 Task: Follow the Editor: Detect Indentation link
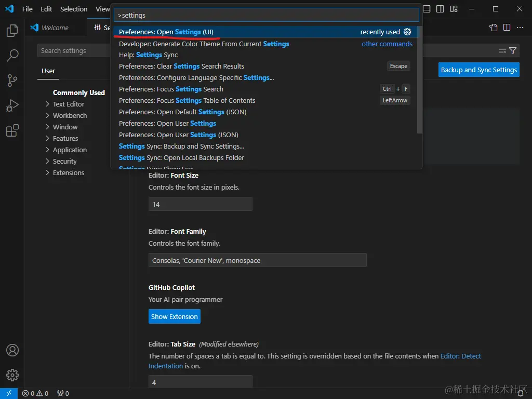[460, 356]
